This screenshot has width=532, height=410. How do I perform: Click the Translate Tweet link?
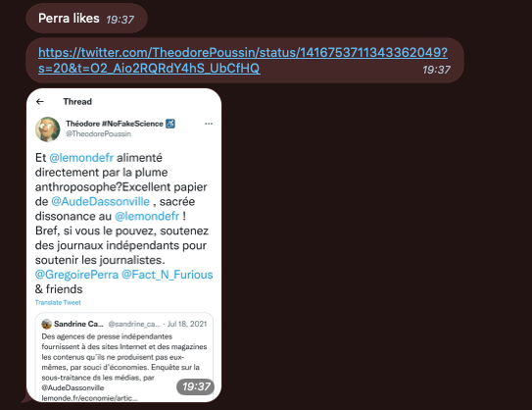(58, 302)
